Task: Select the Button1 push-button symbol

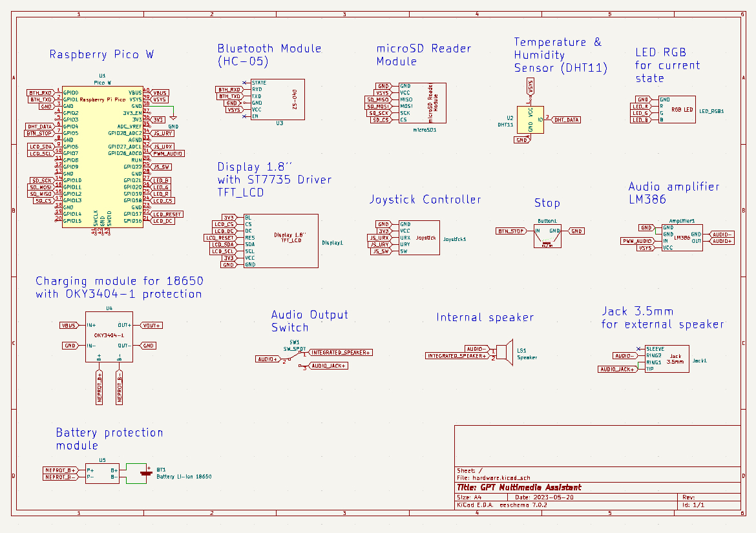Action: click(547, 236)
